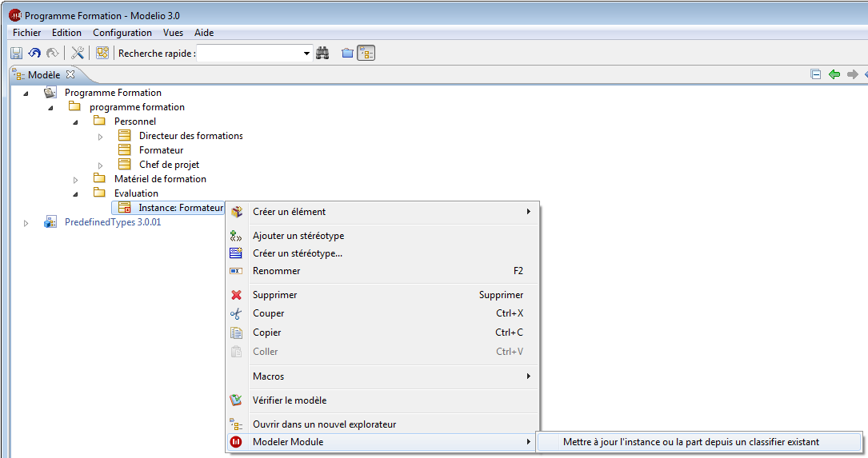Choose Ajouter un stéréotype
The height and width of the screenshot is (458, 868).
point(382,236)
